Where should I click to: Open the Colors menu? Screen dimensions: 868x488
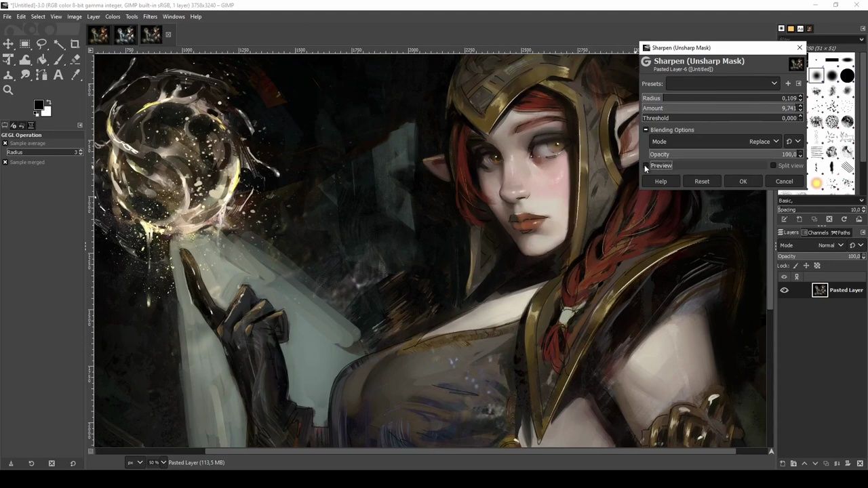[x=113, y=16]
